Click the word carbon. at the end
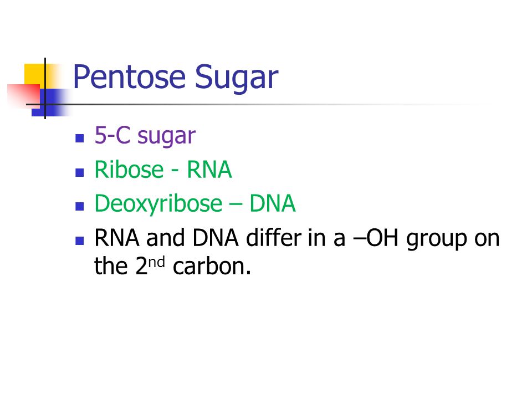This screenshot has width=532, height=399. coord(212,265)
